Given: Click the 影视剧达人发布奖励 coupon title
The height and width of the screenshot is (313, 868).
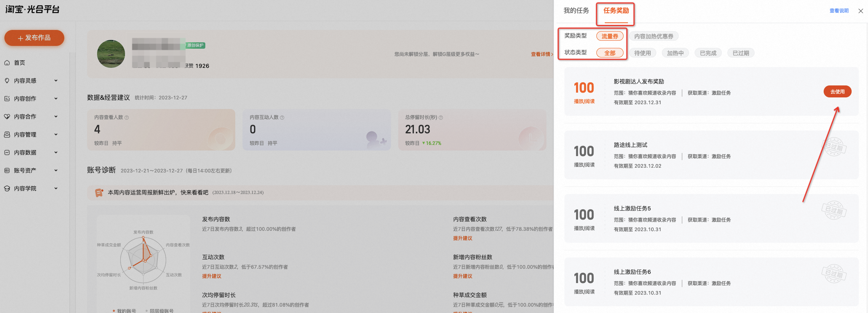Looking at the screenshot, I should click(x=639, y=82).
